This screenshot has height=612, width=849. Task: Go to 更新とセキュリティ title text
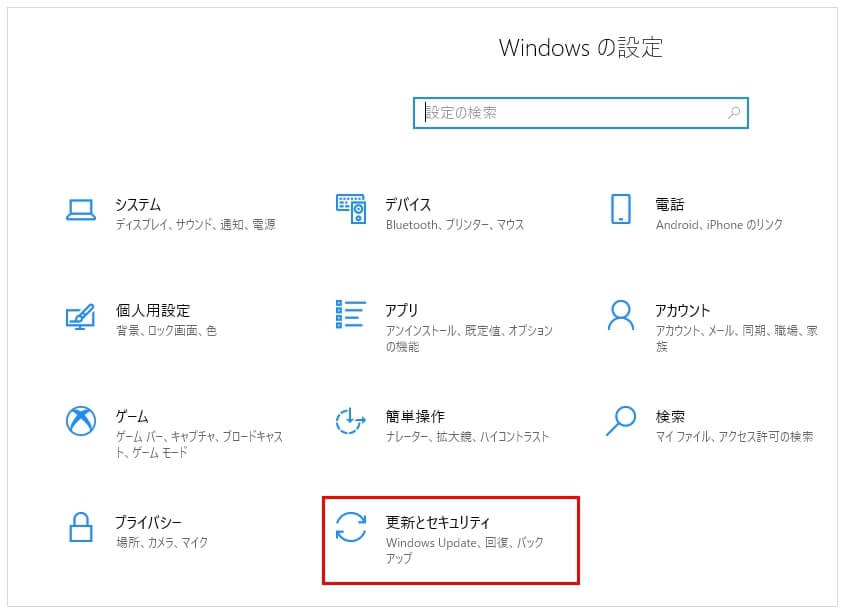click(437, 523)
